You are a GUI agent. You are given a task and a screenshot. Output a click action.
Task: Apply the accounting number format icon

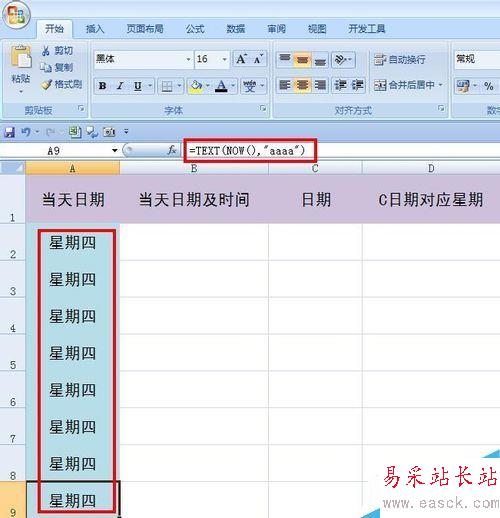click(x=463, y=86)
